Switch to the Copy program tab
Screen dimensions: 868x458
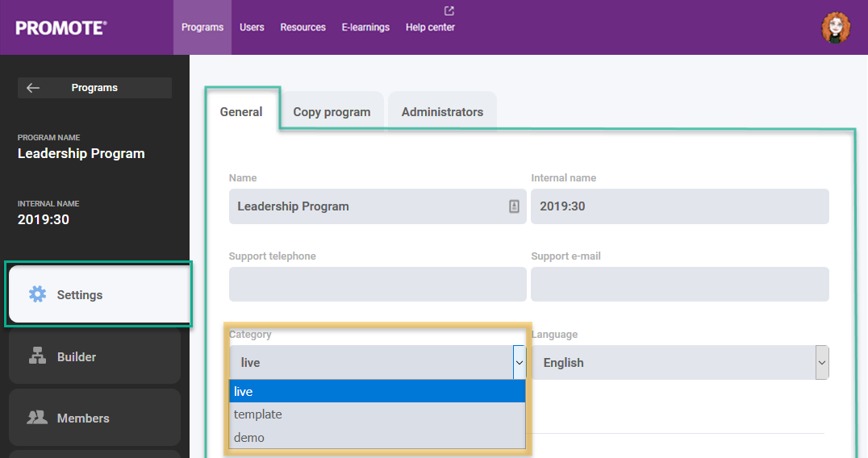click(x=332, y=112)
